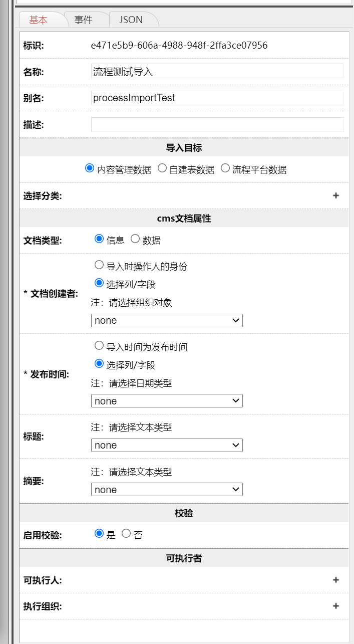The width and height of the screenshot is (354, 644).
Task: Open the JSON tab
Action: click(x=131, y=20)
